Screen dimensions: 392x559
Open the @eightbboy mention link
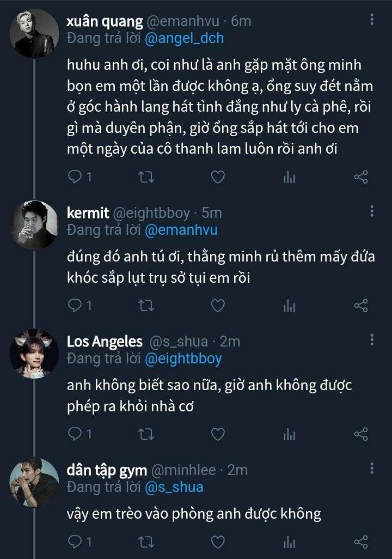pyautogui.click(x=183, y=359)
